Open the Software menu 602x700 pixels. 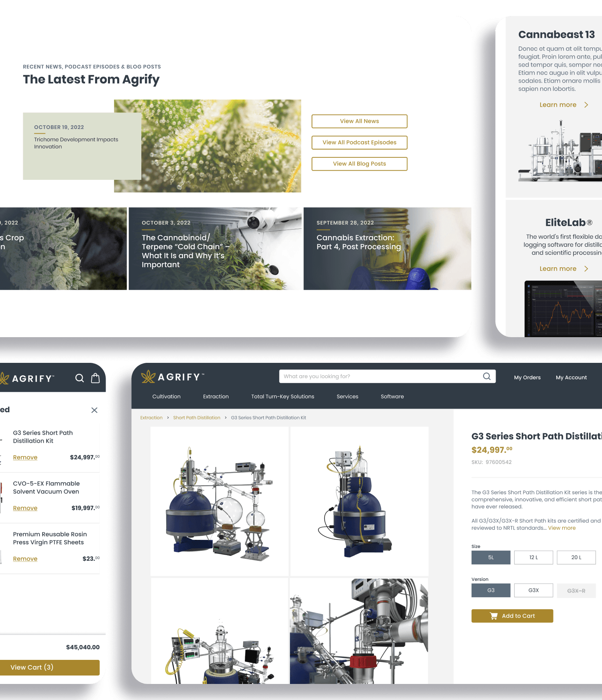pyautogui.click(x=393, y=397)
